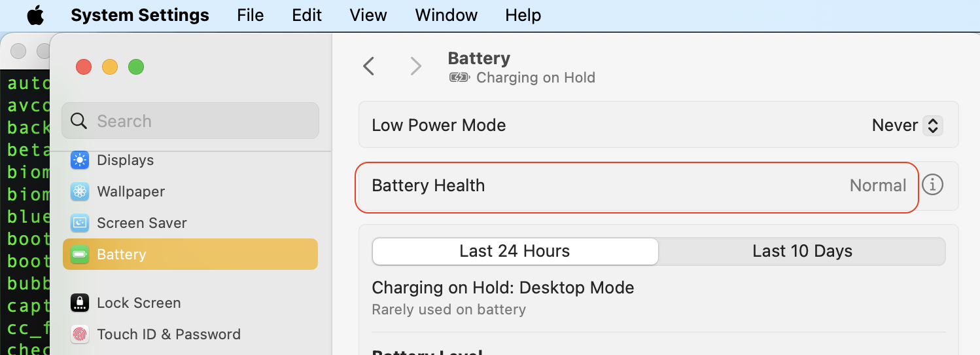This screenshot has width=980, height=355.
Task: Click the Screen Saver icon
Action: coord(80,223)
